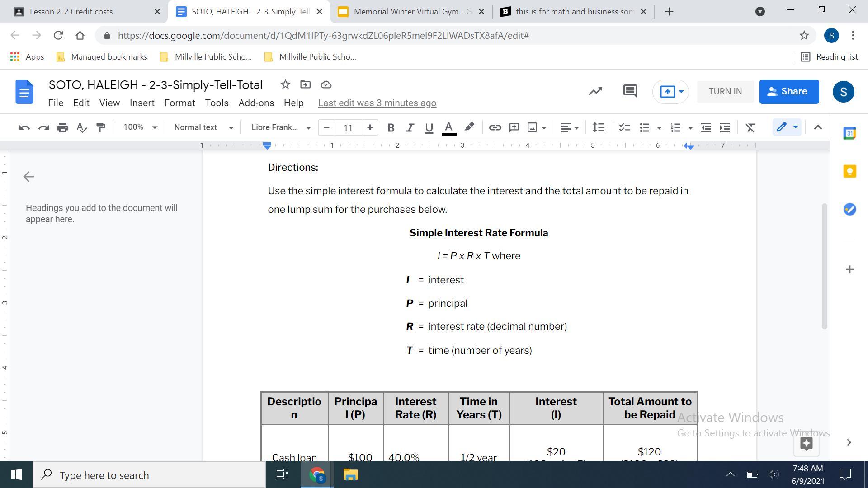Toggle bold formatting

coord(391,127)
